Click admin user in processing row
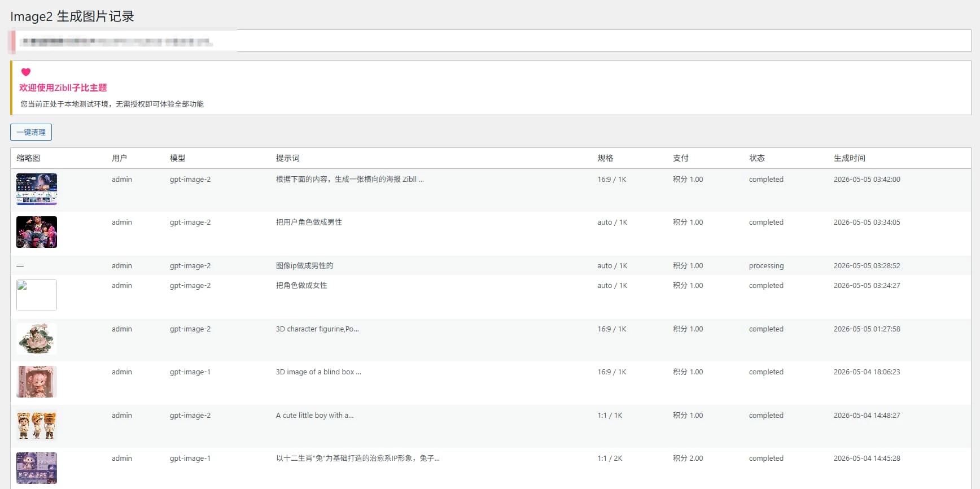980x489 pixels. coord(122,265)
